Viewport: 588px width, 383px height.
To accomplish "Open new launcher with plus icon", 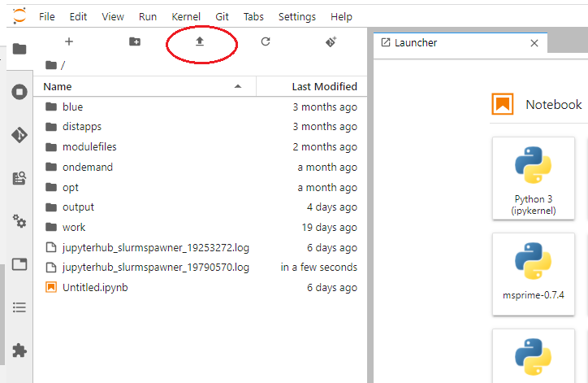I will (69, 41).
